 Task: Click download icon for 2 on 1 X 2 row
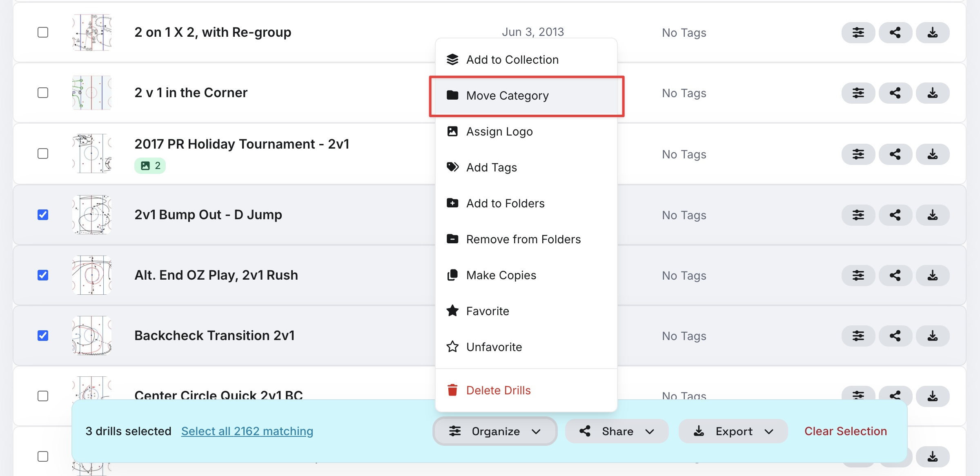pos(933,33)
